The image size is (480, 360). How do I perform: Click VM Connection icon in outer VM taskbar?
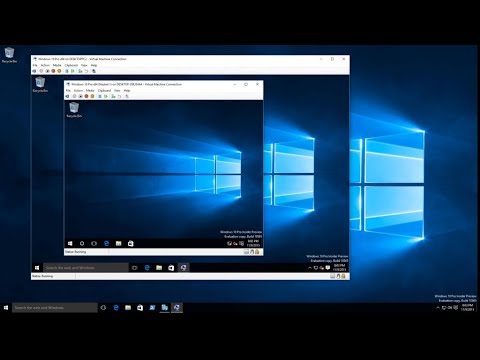click(183, 268)
